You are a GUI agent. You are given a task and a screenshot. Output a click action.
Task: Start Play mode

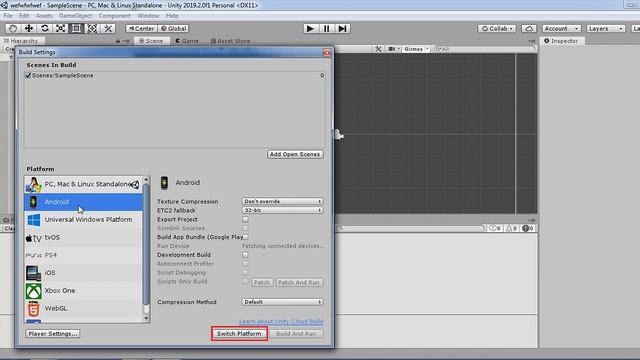(x=310, y=29)
